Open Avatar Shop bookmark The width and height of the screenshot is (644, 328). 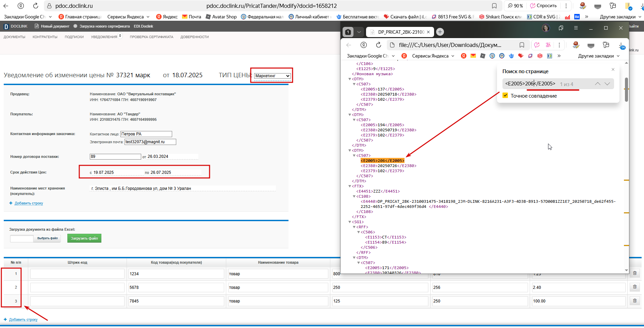point(221,17)
